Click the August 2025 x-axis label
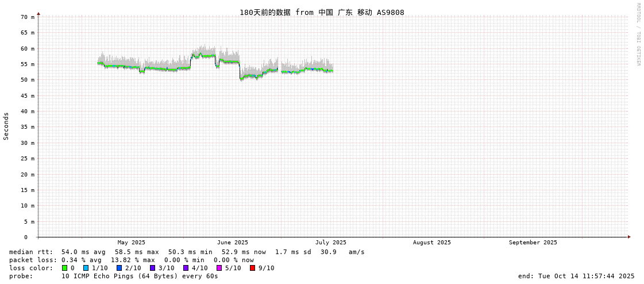The image size is (644, 284). tap(431, 243)
